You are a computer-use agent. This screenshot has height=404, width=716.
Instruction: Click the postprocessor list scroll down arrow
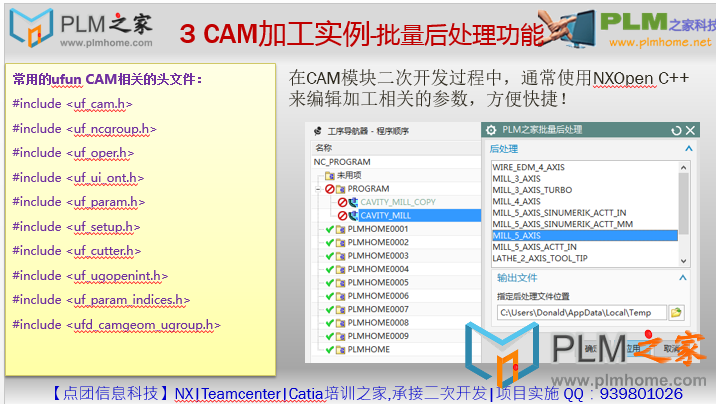684,261
